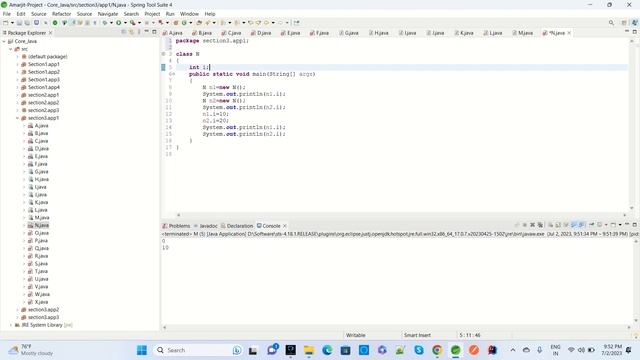Click the Pin Console icon
This screenshot has height=360, width=640.
pos(591,225)
